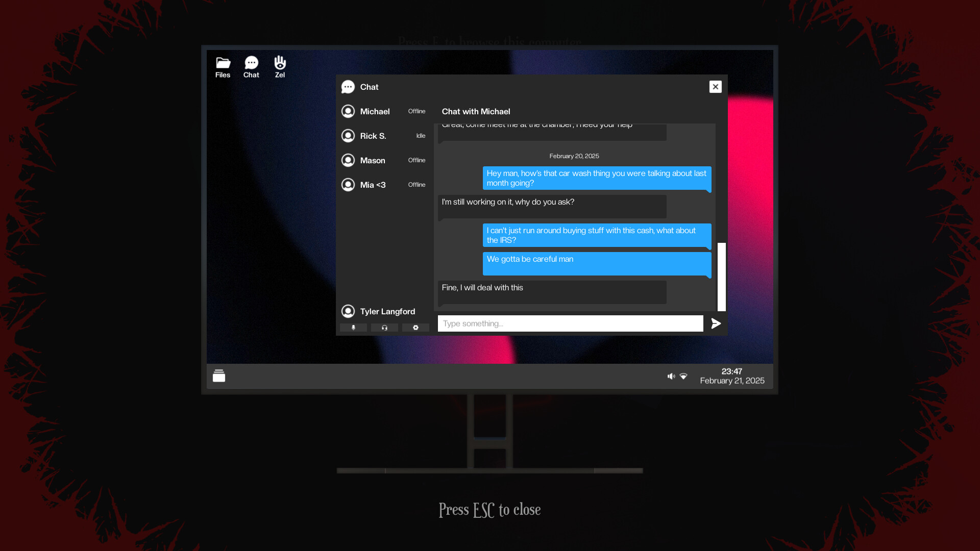Open the taskbar start stack icon
The height and width of the screenshot is (551, 980).
point(219,376)
